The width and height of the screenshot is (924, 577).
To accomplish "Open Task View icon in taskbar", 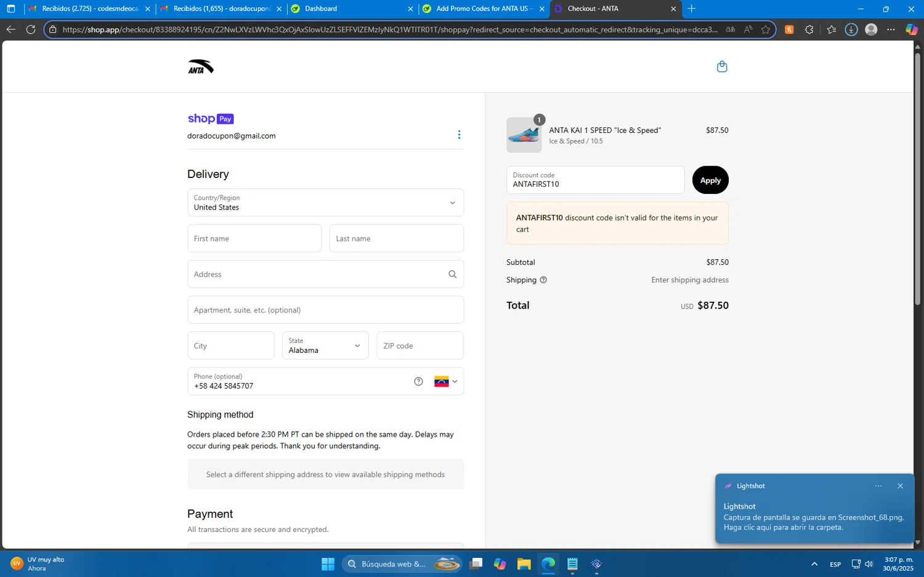I will pyautogui.click(x=476, y=564).
